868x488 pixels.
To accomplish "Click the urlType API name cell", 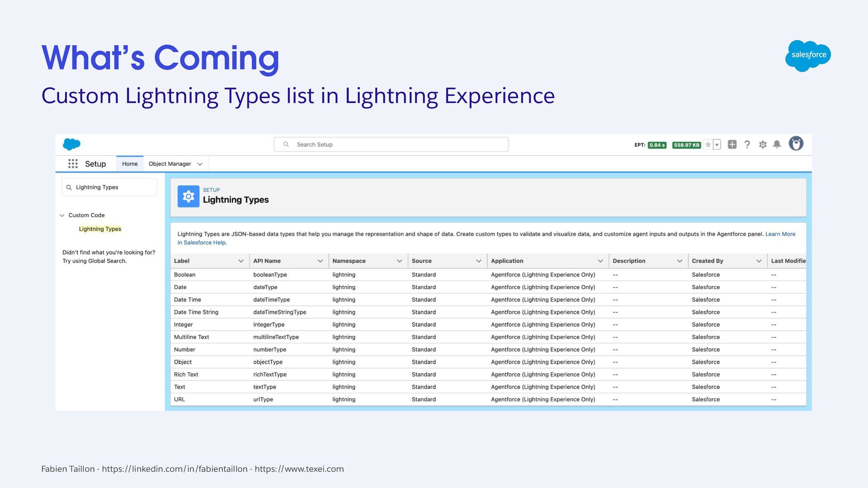I will click(x=263, y=399).
